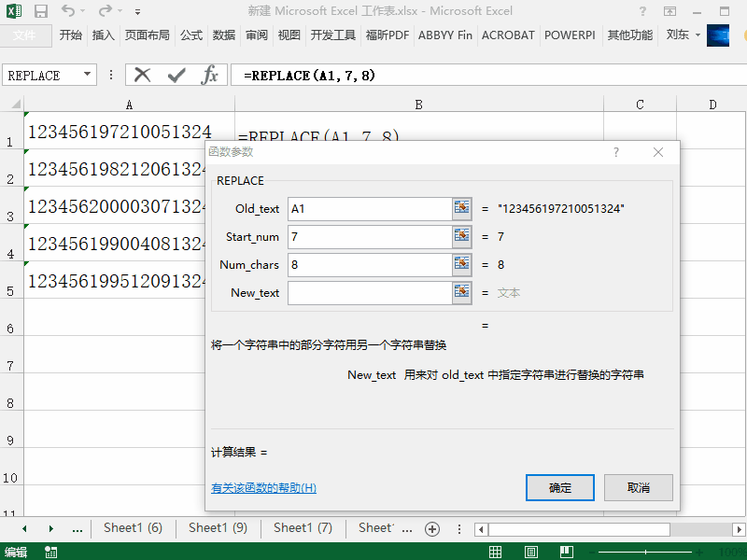Click the ribbon display options icon

pyautogui.click(x=669, y=11)
